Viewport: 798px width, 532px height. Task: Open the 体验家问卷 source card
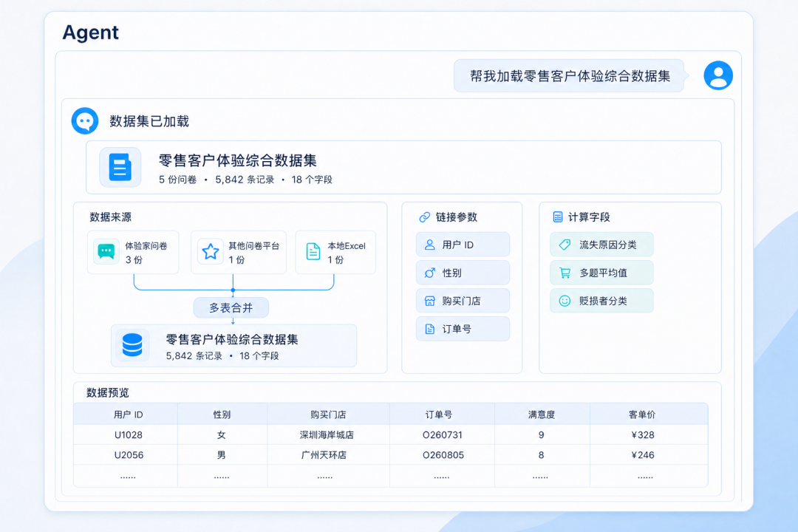[133, 253]
